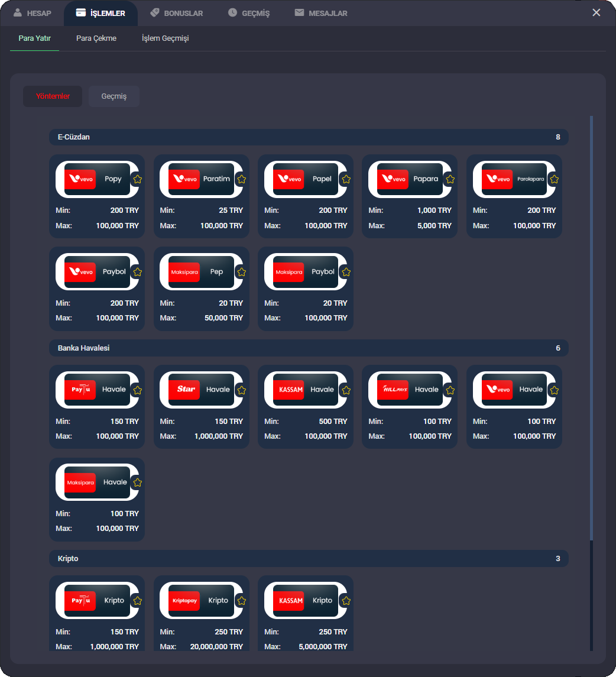Pick KASSAM Havale payment option
This screenshot has width=616, height=677.
(x=305, y=390)
